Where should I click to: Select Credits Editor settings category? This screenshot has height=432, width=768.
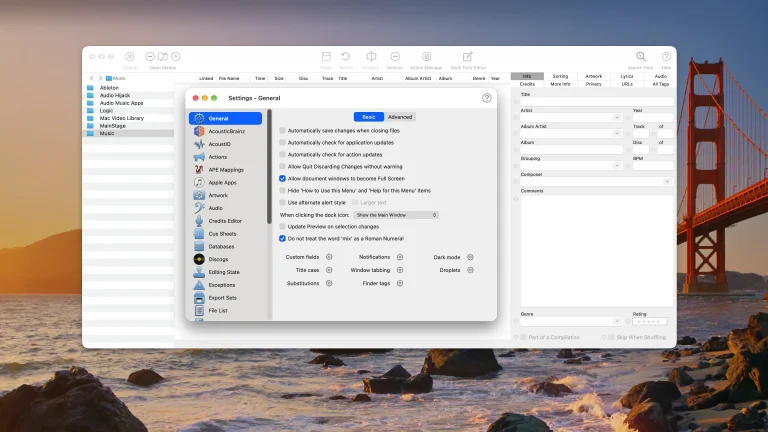[x=225, y=221]
